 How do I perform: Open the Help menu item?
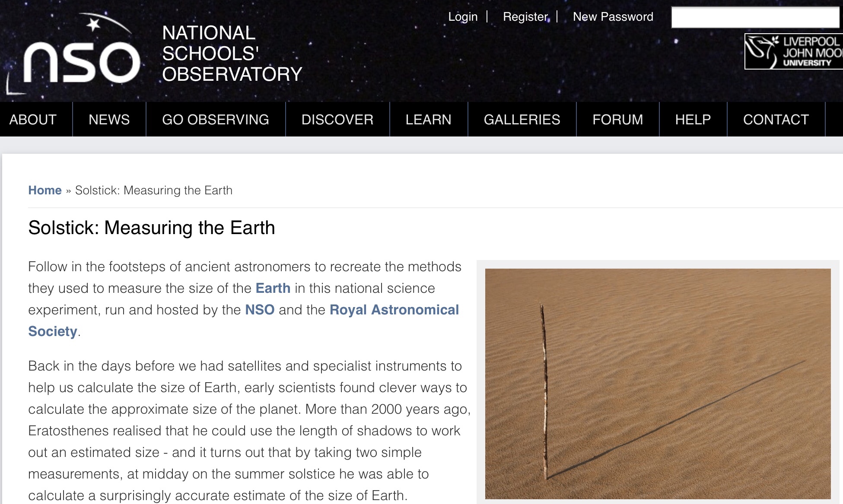pyautogui.click(x=693, y=120)
